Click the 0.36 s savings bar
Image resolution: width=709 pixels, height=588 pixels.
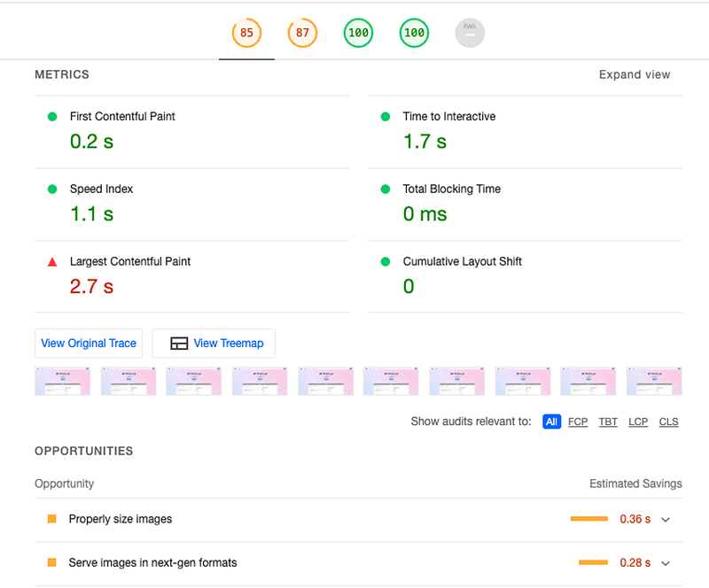[588, 518]
